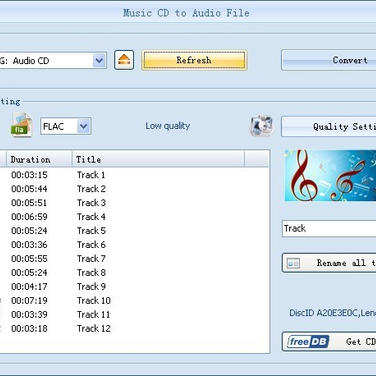The height and width of the screenshot is (376, 376).
Task: Open the Quality Settings button
Action: pos(328,126)
